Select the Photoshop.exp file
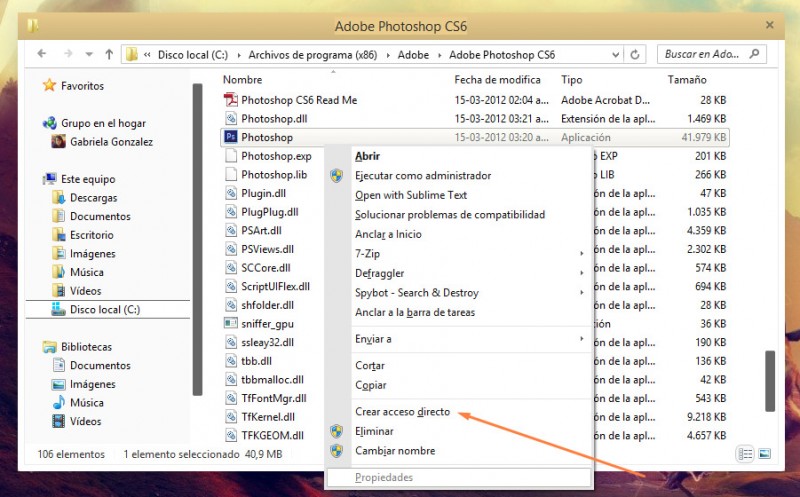This screenshot has height=497, width=800. click(276, 156)
